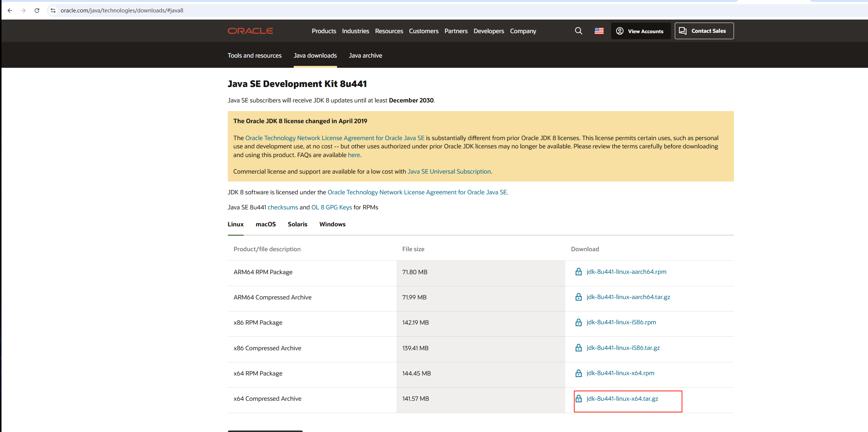Click the browser back arrow
Image resolution: width=868 pixels, height=432 pixels.
10,11
